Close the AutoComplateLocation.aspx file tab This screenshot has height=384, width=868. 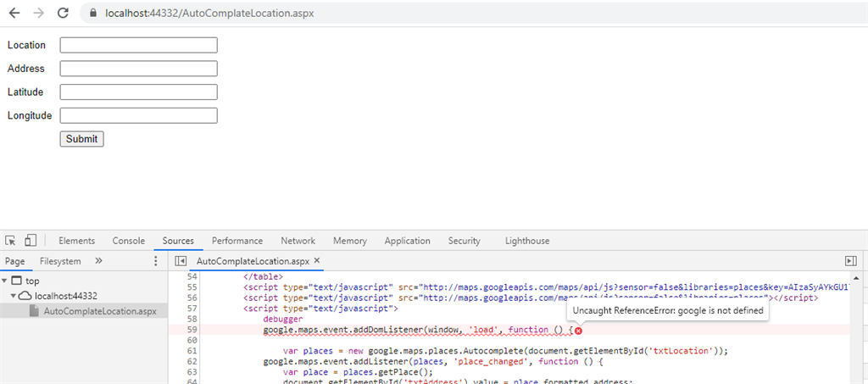[317, 260]
